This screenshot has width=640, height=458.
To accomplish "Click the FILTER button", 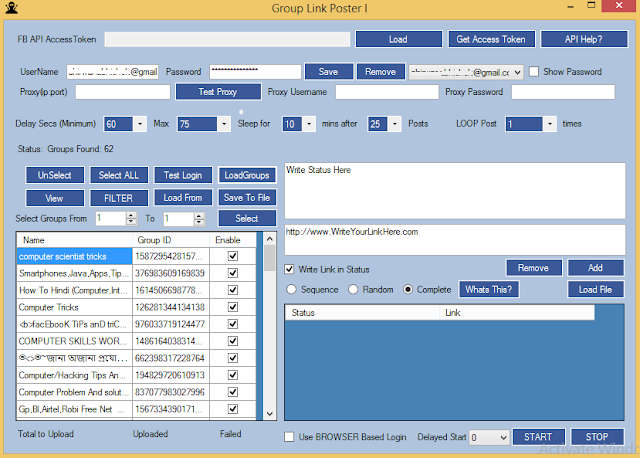I will [x=119, y=198].
